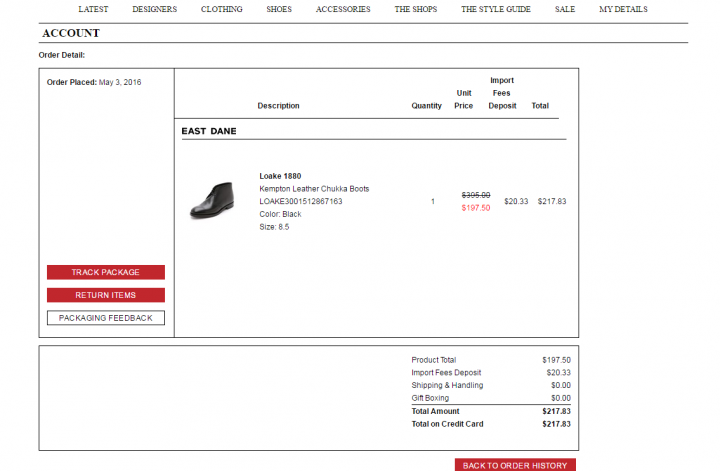Select SHOES in the navigation bar
The height and width of the screenshot is (471, 720).
[x=279, y=9]
